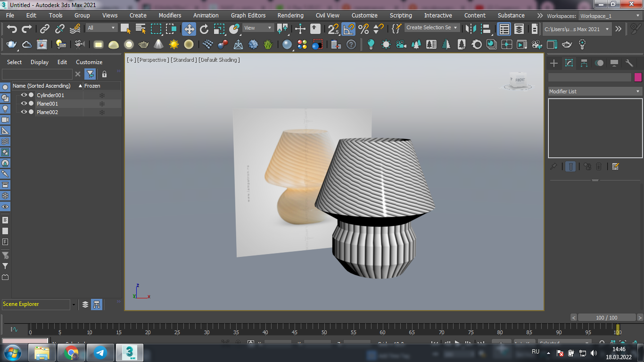The image size is (644, 362).
Task: Activate the Angle Snap toggle icon
Action: coord(348,29)
